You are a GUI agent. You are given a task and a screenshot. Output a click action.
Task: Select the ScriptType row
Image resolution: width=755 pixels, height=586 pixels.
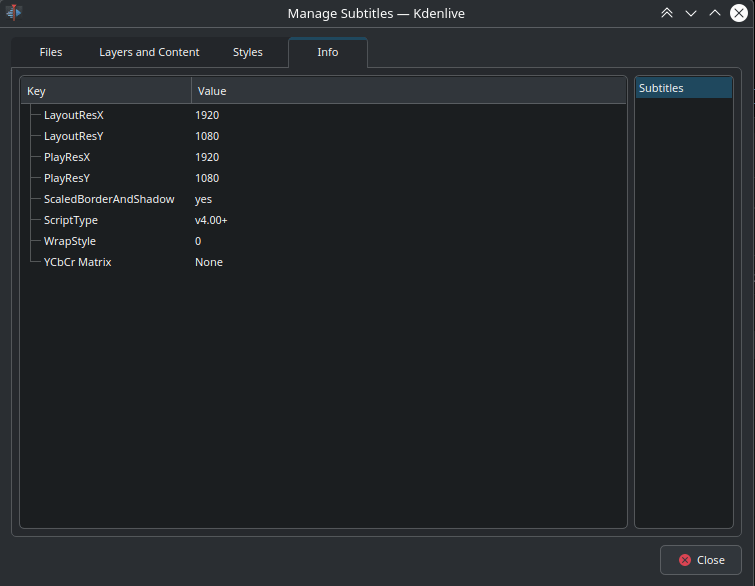71,220
